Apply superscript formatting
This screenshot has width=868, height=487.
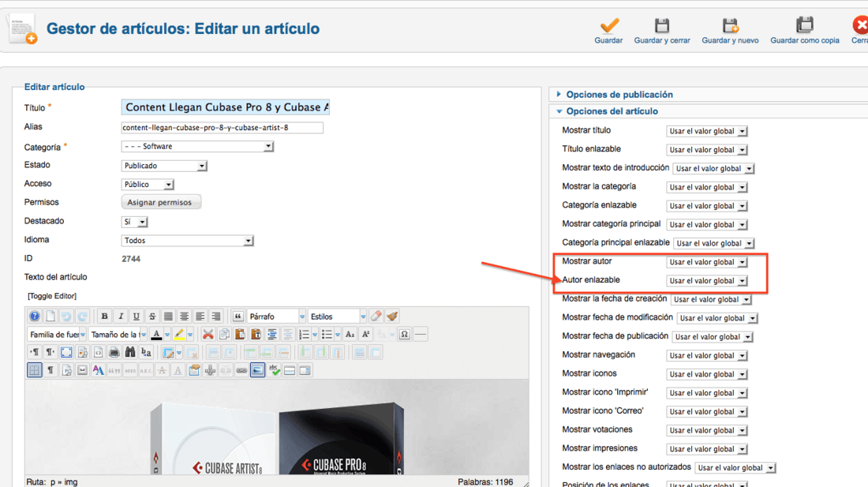tap(366, 334)
